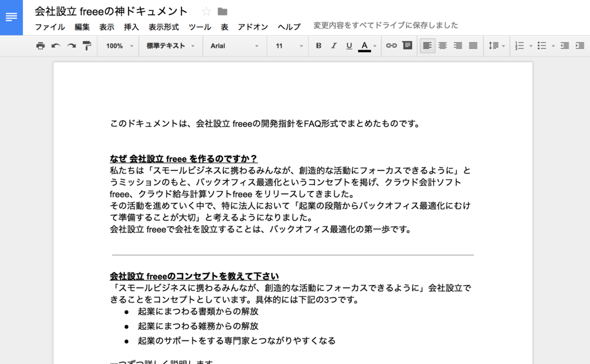Open the line spacing menu
Screen dimensions: 590x364
(496, 46)
